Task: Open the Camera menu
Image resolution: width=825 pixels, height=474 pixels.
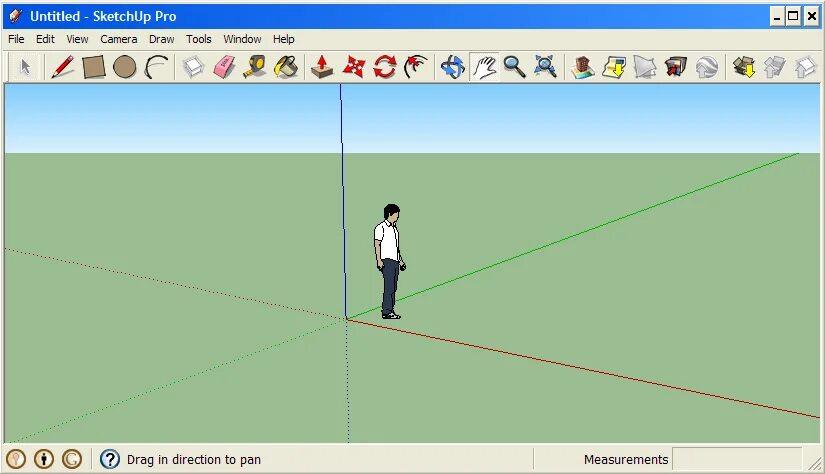Action: 119,39
